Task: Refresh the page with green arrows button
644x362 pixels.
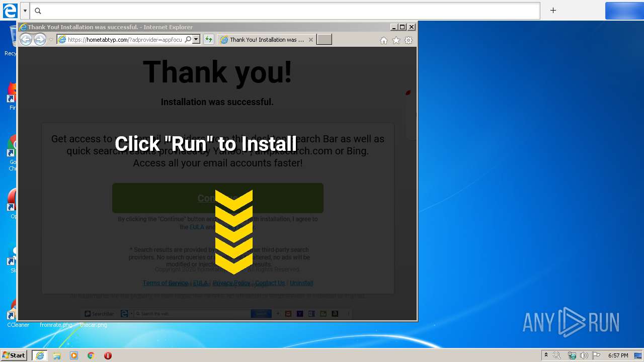Action: coord(208,40)
